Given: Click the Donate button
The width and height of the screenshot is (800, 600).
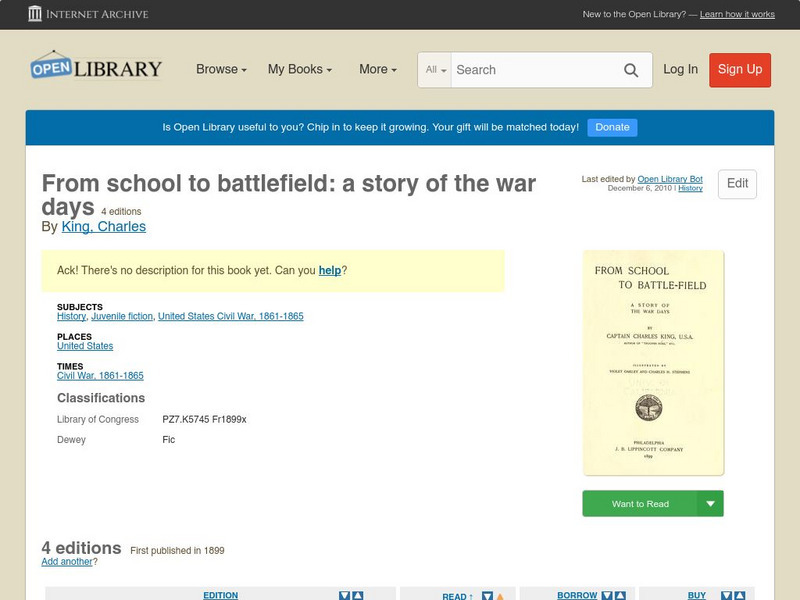Looking at the screenshot, I should [x=611, y=127].
